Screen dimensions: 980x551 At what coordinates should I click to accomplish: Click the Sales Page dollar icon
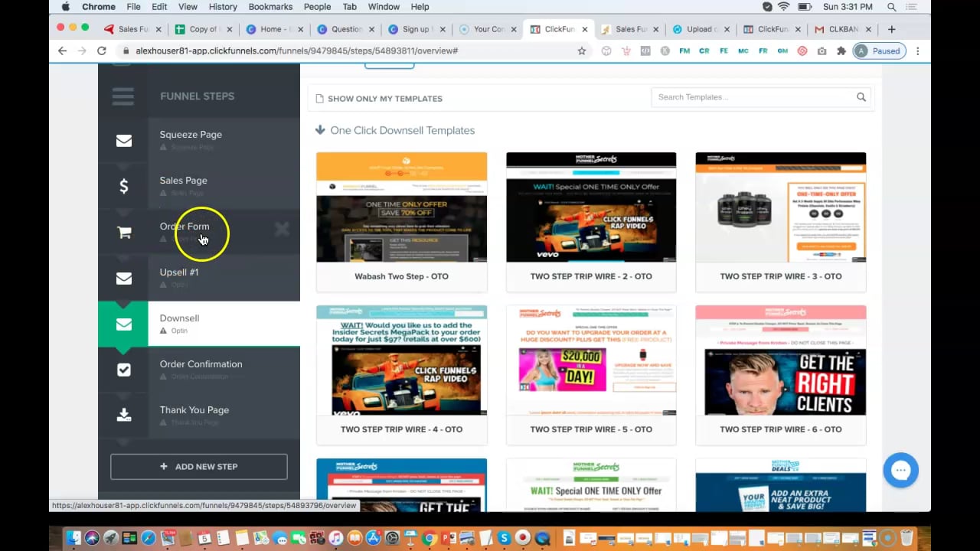123,187
